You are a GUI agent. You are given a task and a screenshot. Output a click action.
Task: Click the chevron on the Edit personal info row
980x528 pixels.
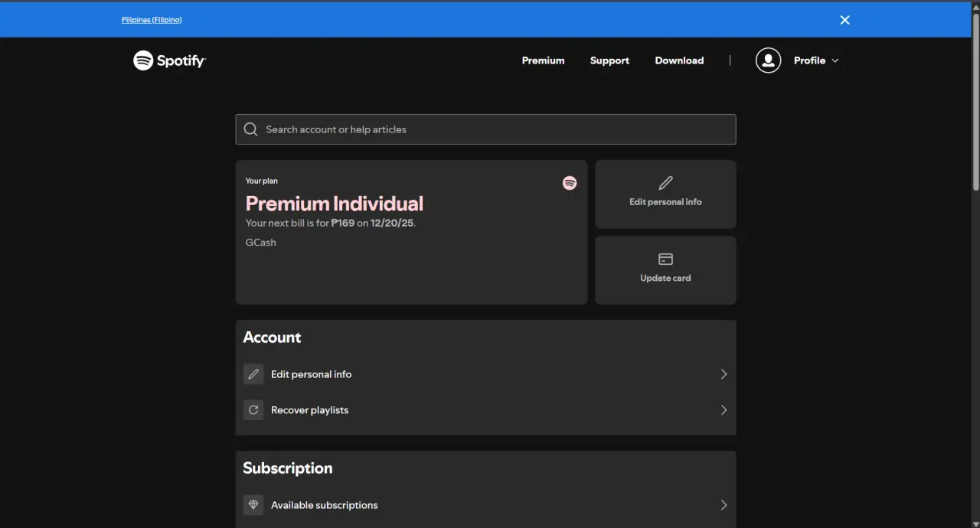(x=724, y=374)
